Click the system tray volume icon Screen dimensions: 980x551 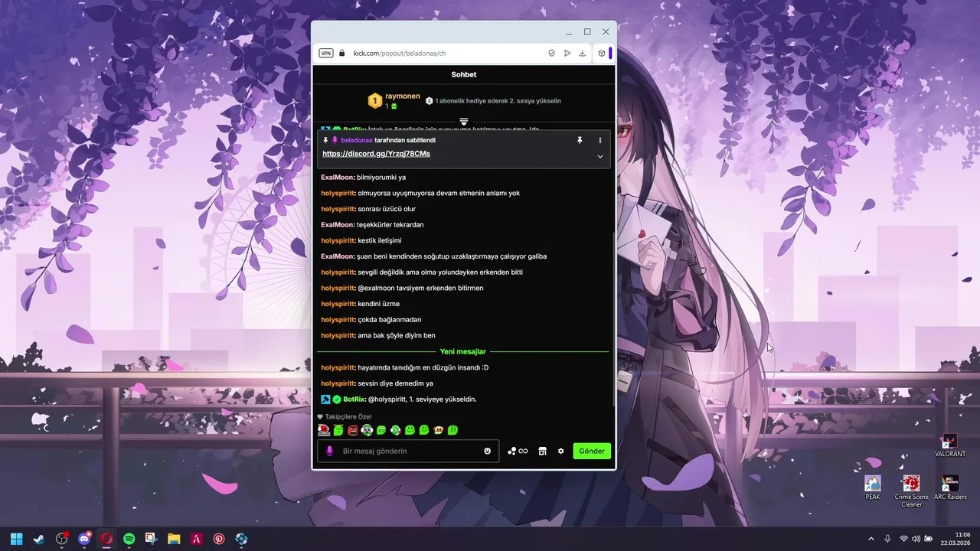[x=916, y=539]
